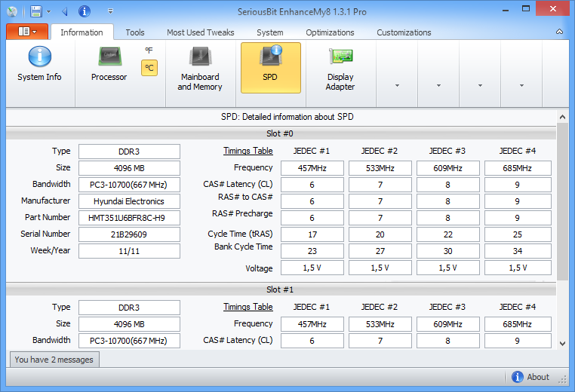Click Slot #0 JEDEC #2 frequency 533MHz

(380, 168)
